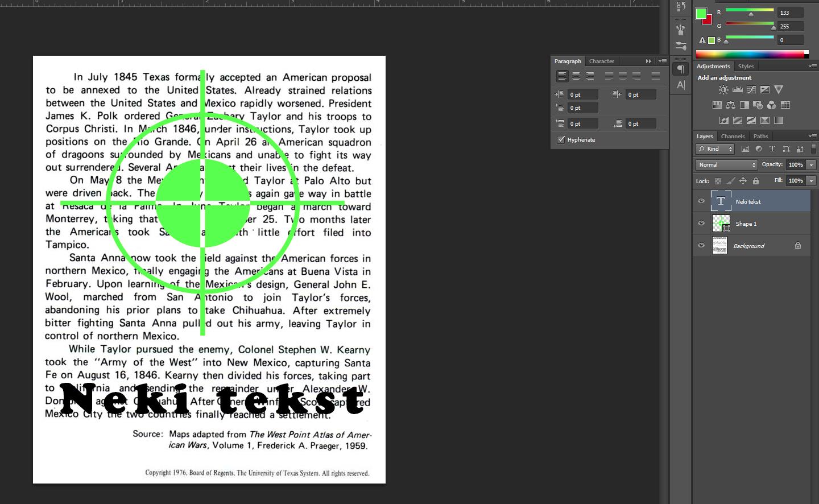Hide the Shape 1 layer

click(x=701, y=224)
